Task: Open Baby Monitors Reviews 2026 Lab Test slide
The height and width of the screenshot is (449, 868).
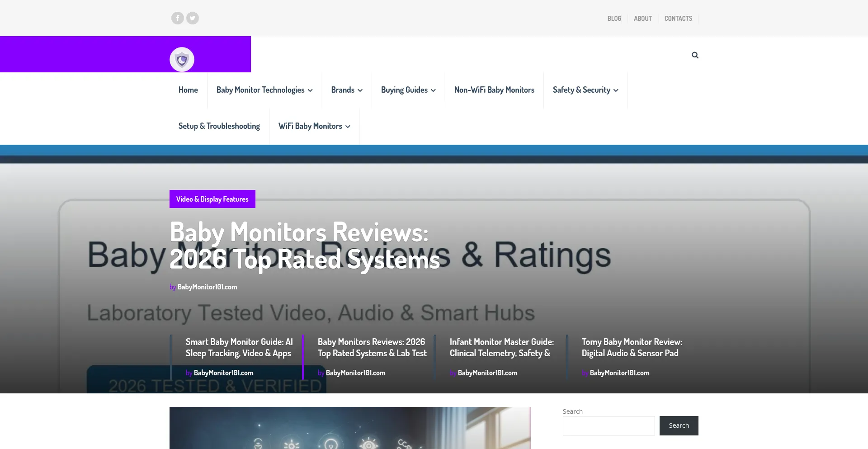Action: pos(372,348)
